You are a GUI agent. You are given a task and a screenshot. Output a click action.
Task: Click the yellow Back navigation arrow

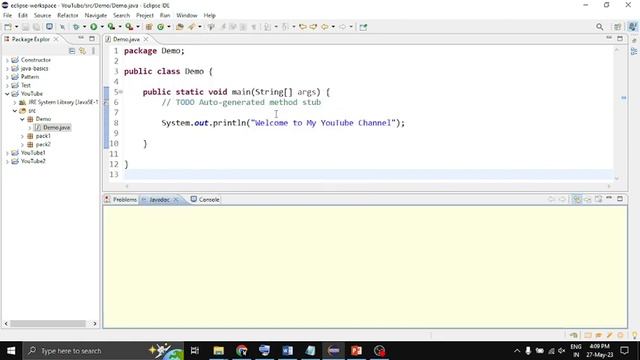click(x=324, y=27)
